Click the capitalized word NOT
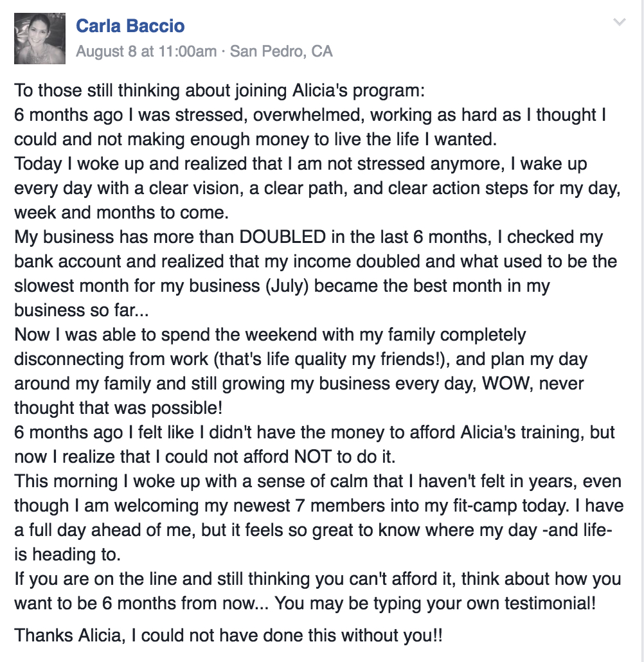The image size is (644, 662). click(312, 457)
